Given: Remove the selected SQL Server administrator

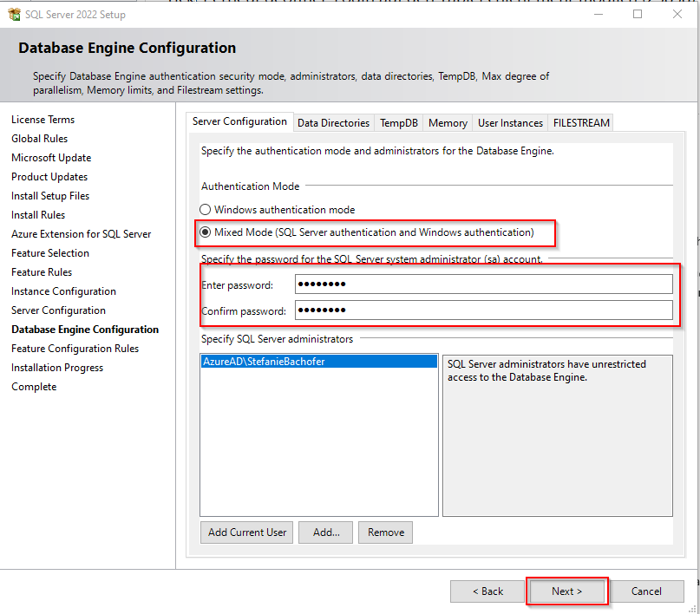Looking at the screenshot, I should pos(386,532).
